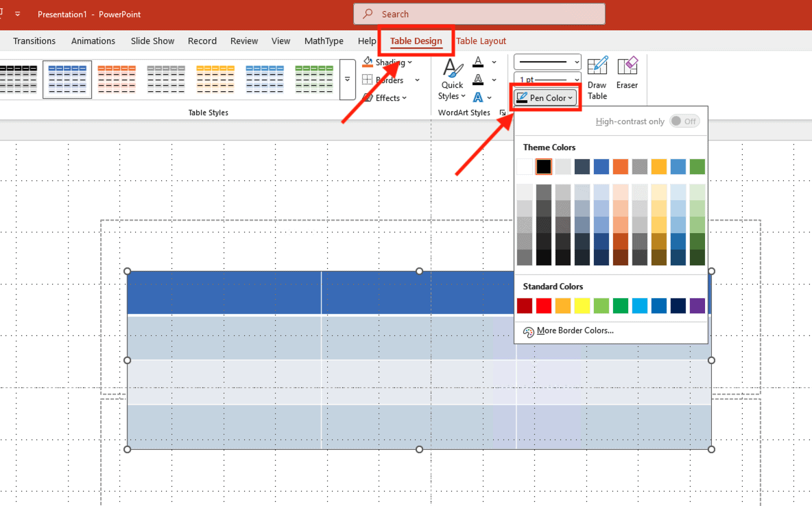The image size is (812, 506).
Task: Pick the white theme color swatch
Action: point(525,166)
